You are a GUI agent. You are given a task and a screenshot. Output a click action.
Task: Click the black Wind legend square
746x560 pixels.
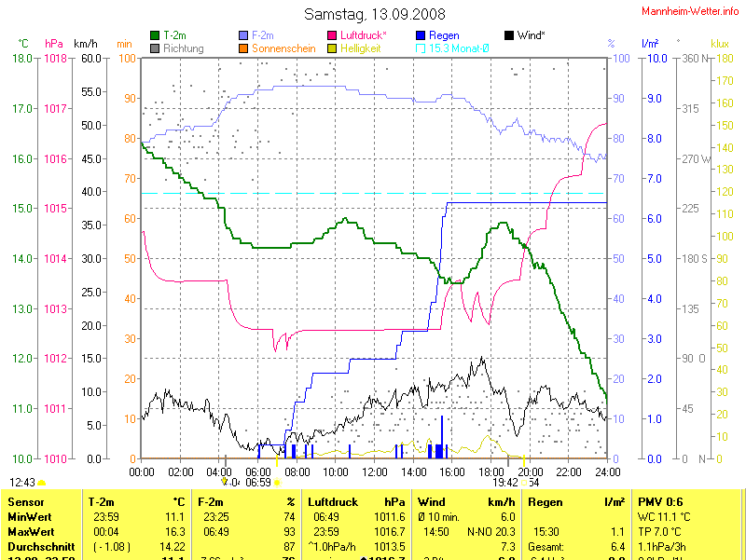(509, 35)
